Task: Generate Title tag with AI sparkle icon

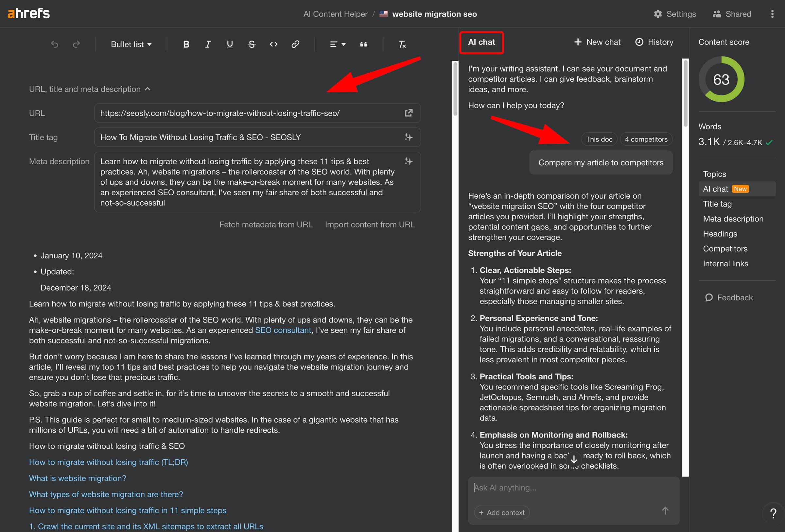Action: [x=409, y=137]
